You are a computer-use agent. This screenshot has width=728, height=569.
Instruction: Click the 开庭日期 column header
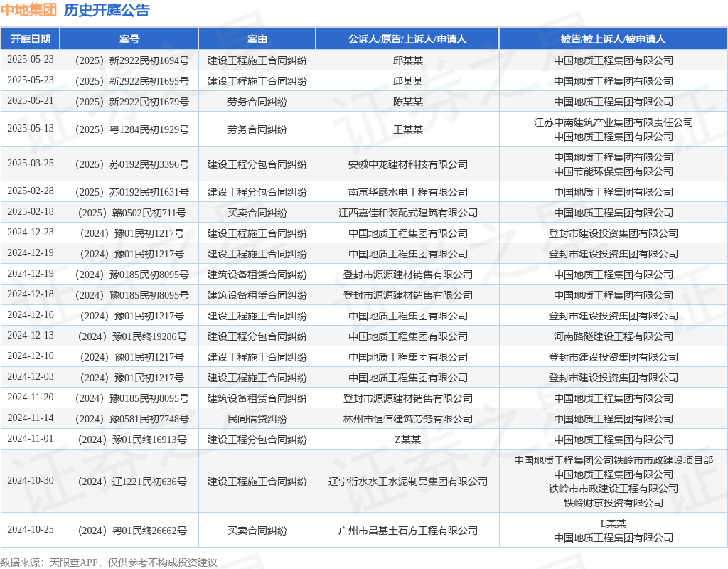tap(31, 39)
